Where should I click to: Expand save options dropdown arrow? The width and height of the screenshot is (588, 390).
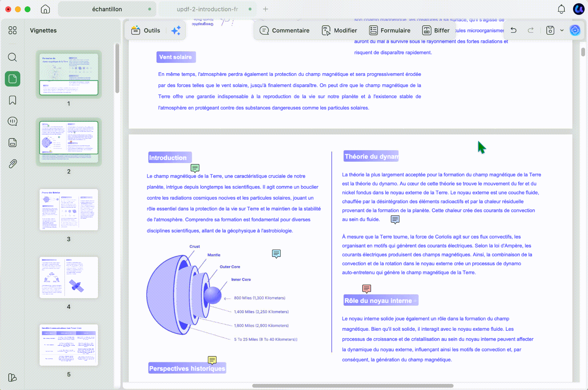coord(562,30)
